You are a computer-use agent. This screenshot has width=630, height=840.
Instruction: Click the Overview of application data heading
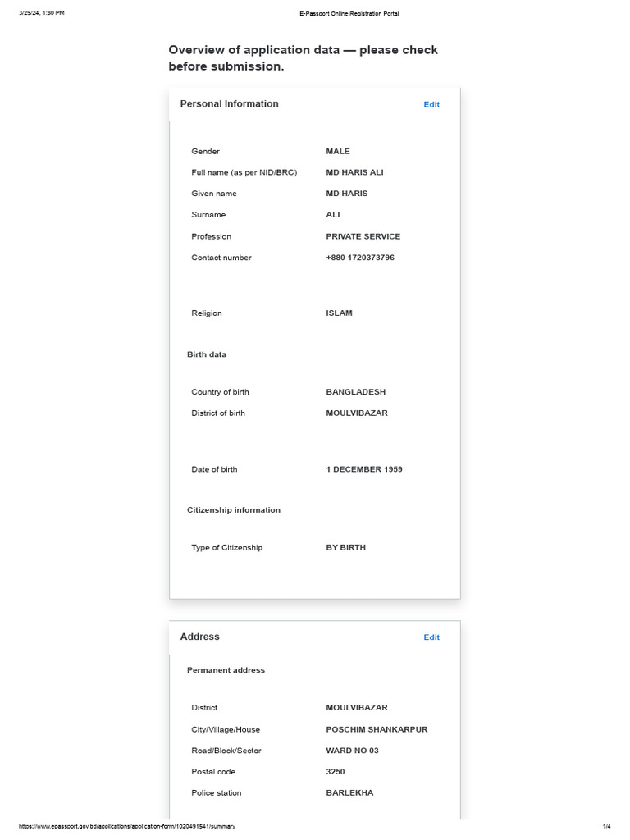point(303,57)
